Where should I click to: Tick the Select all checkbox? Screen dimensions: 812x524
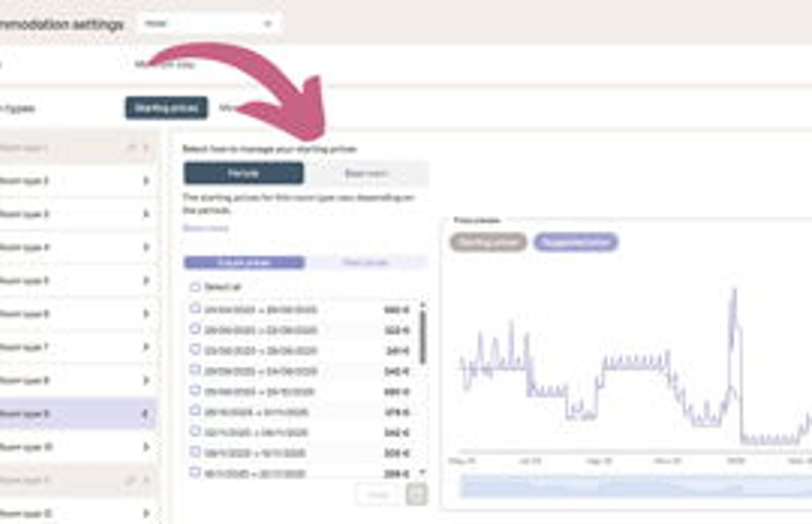195,287
